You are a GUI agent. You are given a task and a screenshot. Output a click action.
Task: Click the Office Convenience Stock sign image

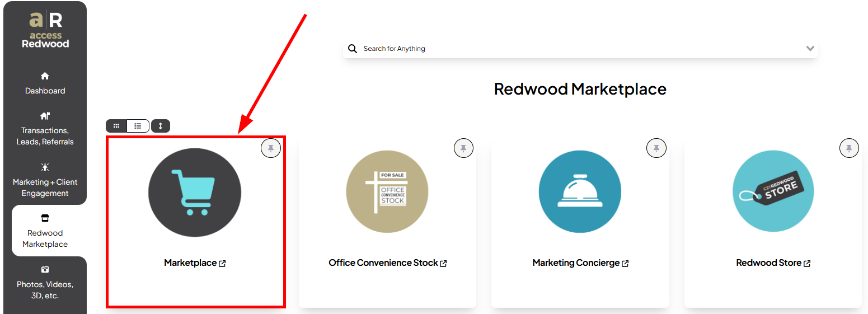pos(387,191)
